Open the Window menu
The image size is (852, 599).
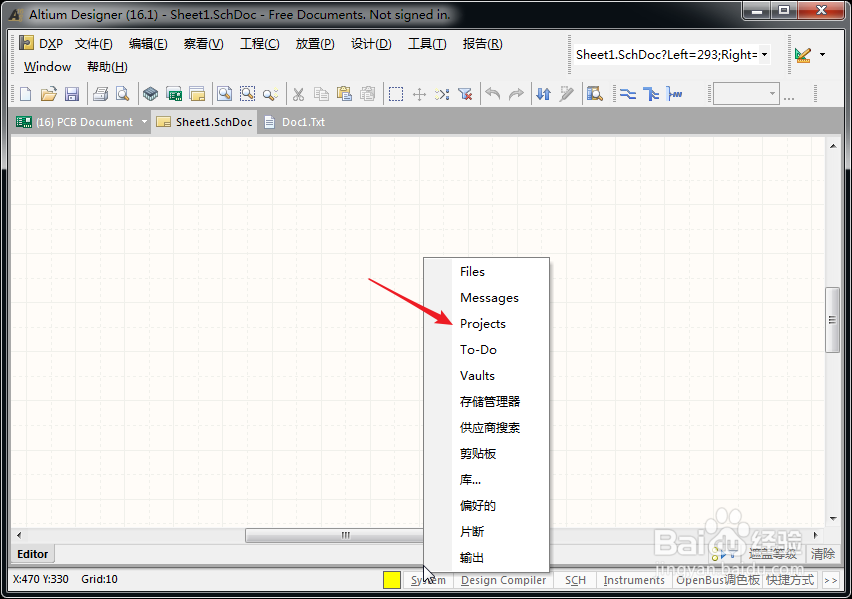click(47, 67)
